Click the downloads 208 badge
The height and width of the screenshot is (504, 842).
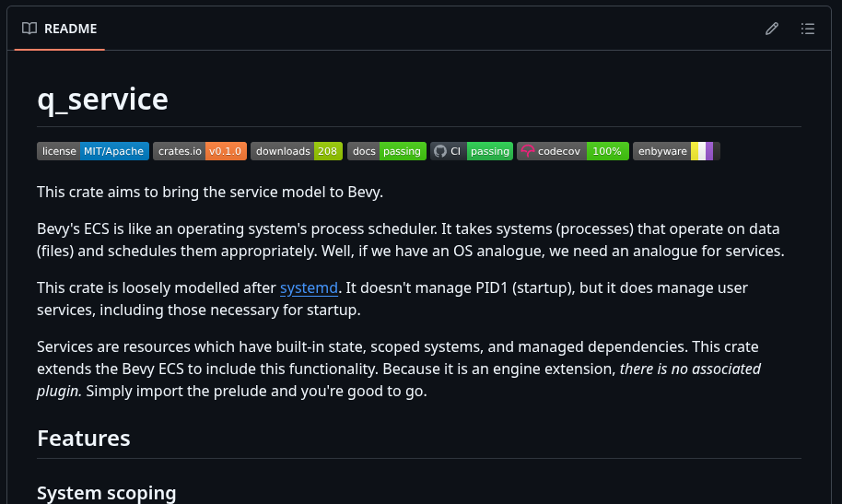click(296, 151)
